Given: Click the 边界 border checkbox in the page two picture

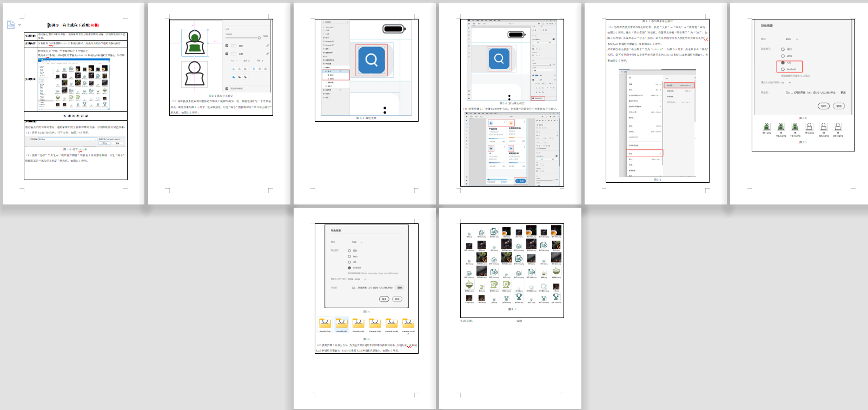Looking at the screenshot, I should 227,54.
